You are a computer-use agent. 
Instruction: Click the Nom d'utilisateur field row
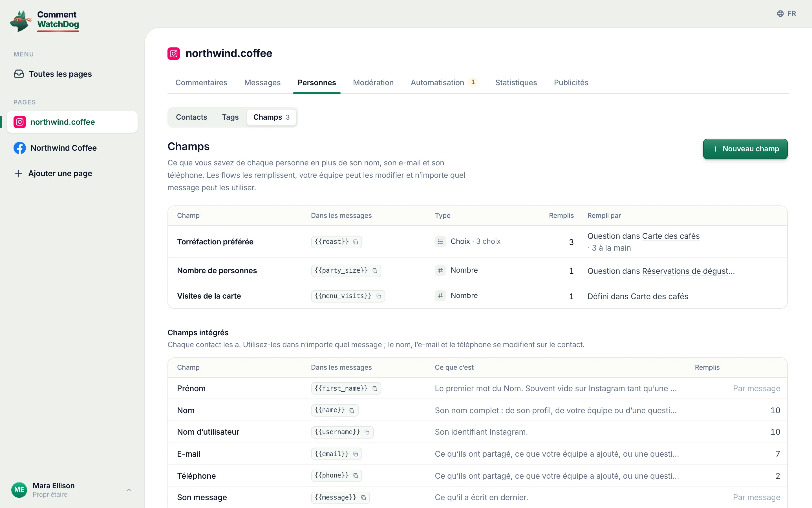tap(477, 432)
